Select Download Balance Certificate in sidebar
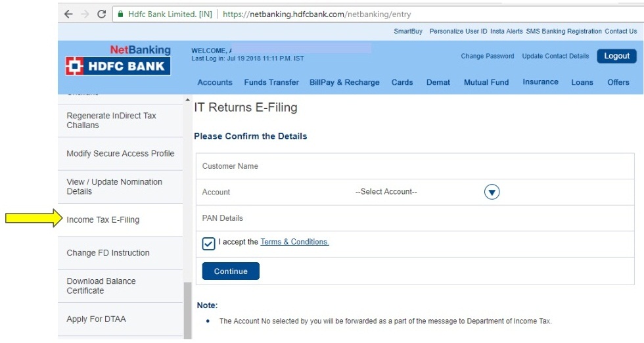The height and width of the screenshot is (343, 644). point(120,286)
